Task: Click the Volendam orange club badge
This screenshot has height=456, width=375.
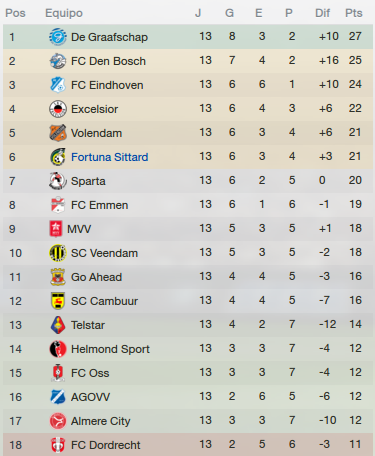Action: point(58,133)
